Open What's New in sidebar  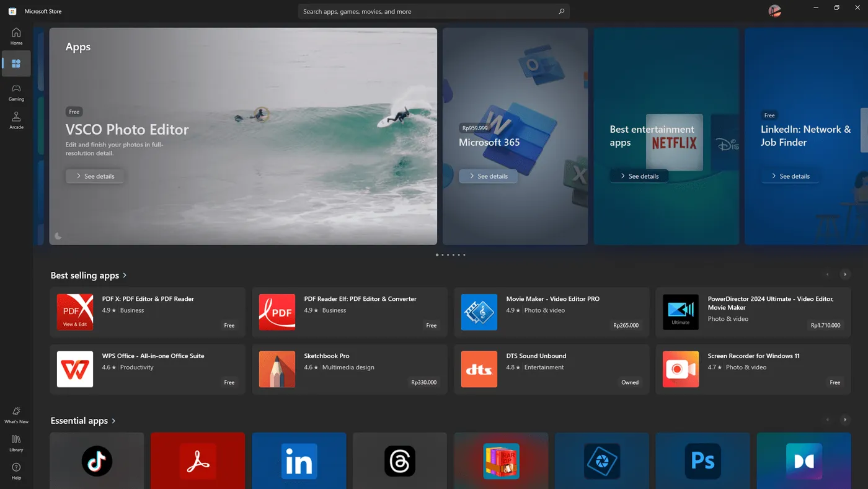pos(16,415)
